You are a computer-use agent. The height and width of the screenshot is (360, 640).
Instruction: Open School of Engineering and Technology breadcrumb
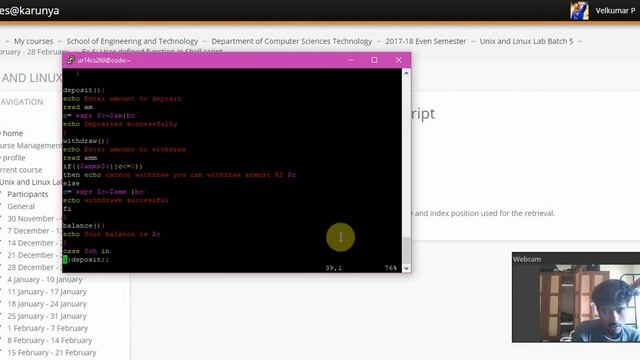tap(132, 41)
